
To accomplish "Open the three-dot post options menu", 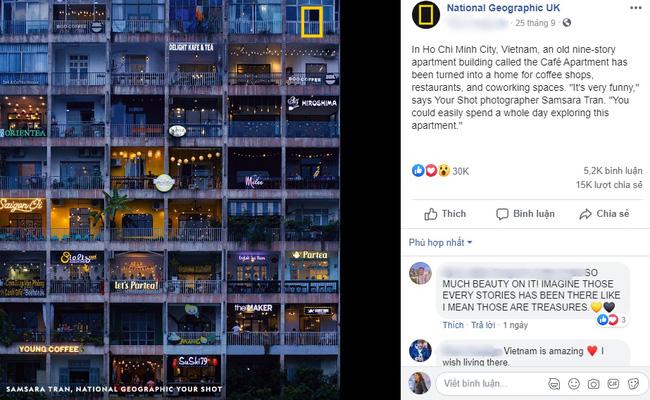I will [635, 8].
